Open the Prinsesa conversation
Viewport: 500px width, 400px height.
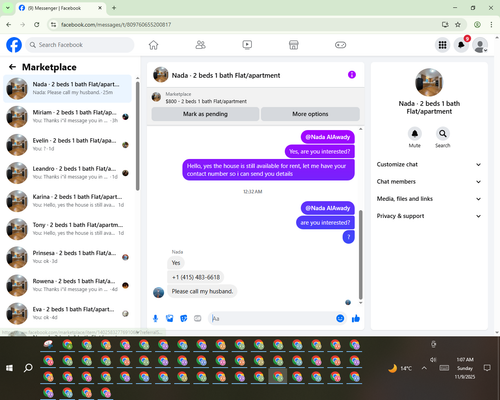[67, 257]
